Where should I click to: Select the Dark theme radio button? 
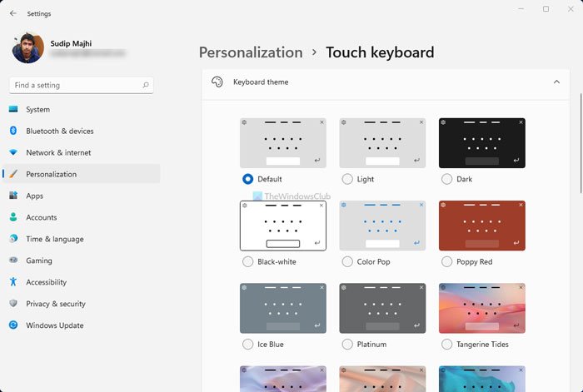pos(447,179)
